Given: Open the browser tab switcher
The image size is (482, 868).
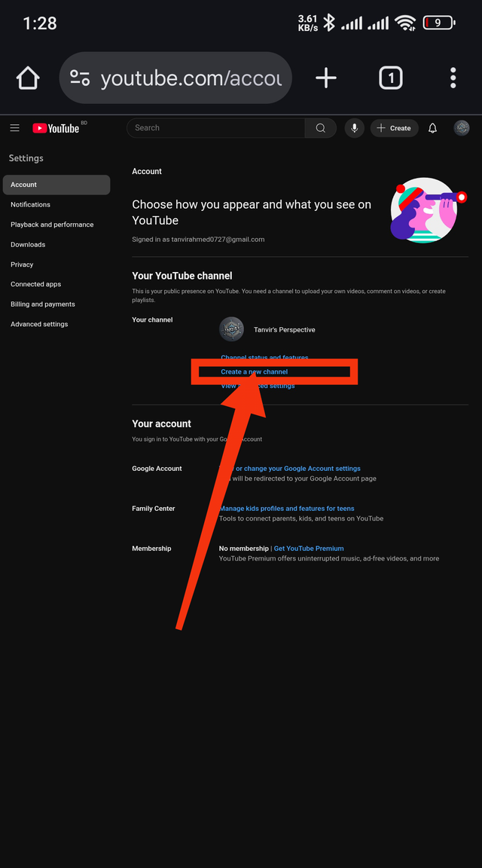Looking at the screenshot, I should click(391, 78).
